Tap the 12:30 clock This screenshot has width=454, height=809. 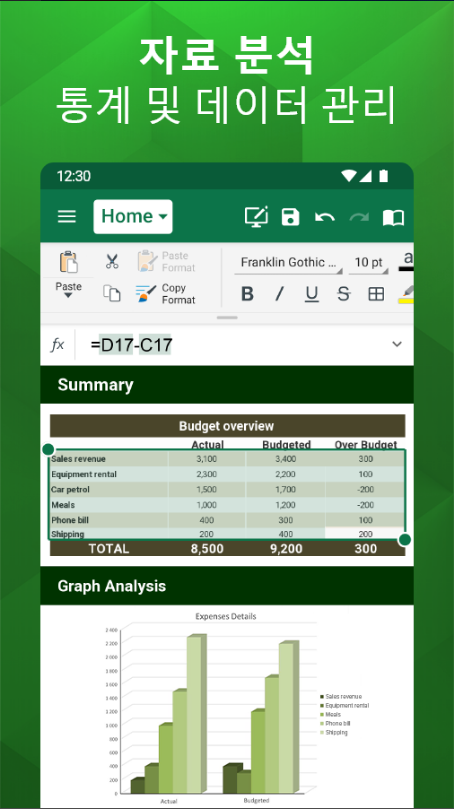click(74, 176)
